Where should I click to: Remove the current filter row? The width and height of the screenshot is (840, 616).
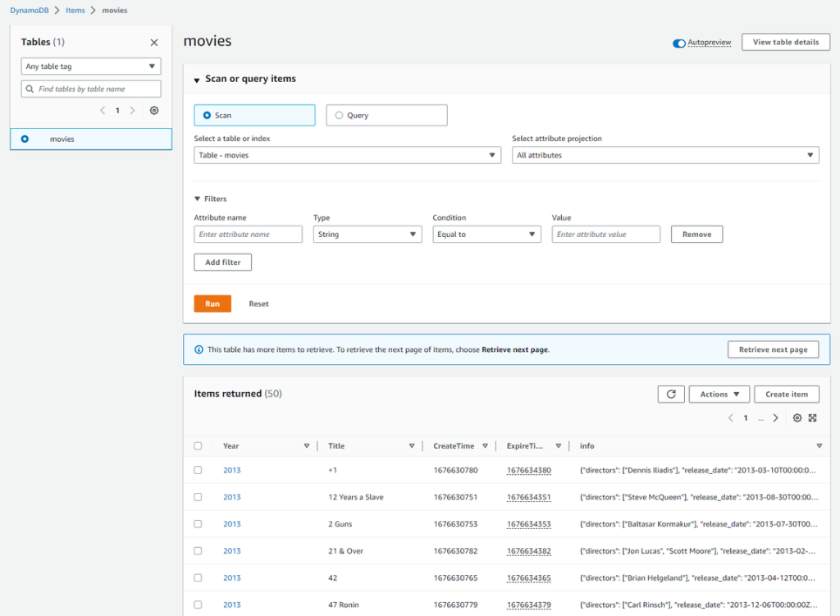tap(697, 234)
